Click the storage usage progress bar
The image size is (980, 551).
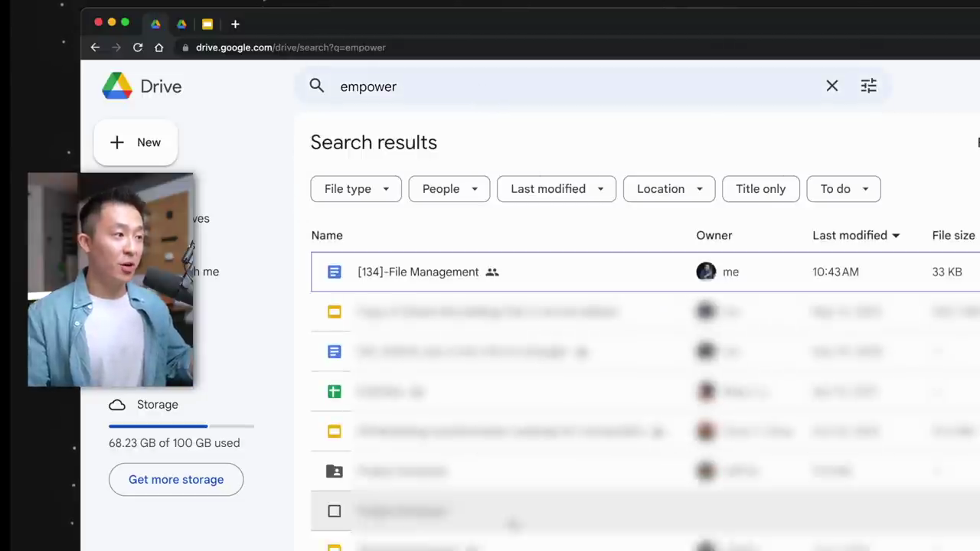tap(181, 425)
